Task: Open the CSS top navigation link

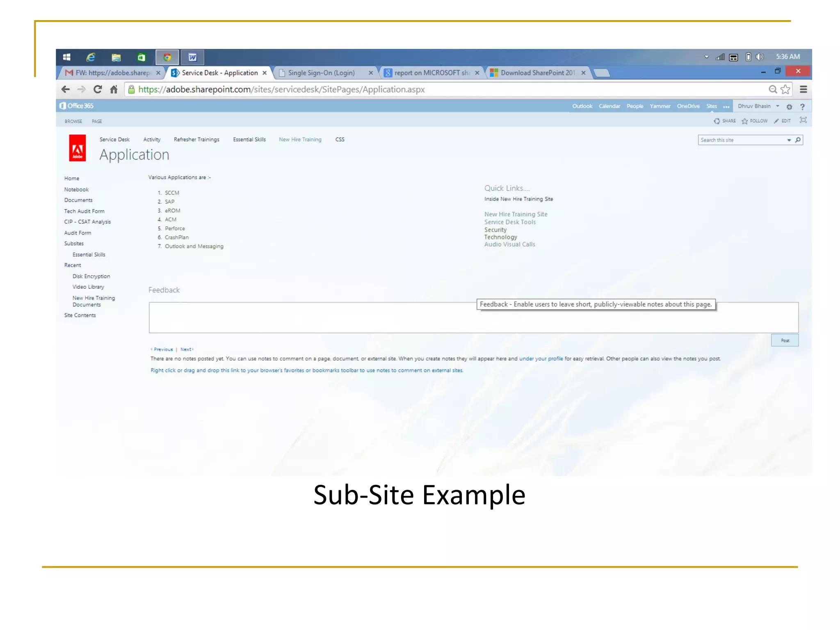Action: [340, 139]
